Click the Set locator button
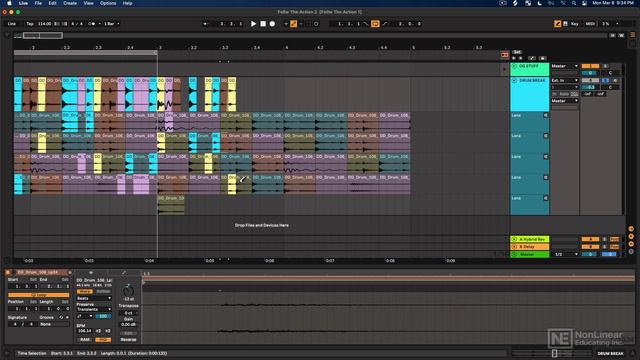Viewport: 640px width, 360px height. (x=517, y=52)
